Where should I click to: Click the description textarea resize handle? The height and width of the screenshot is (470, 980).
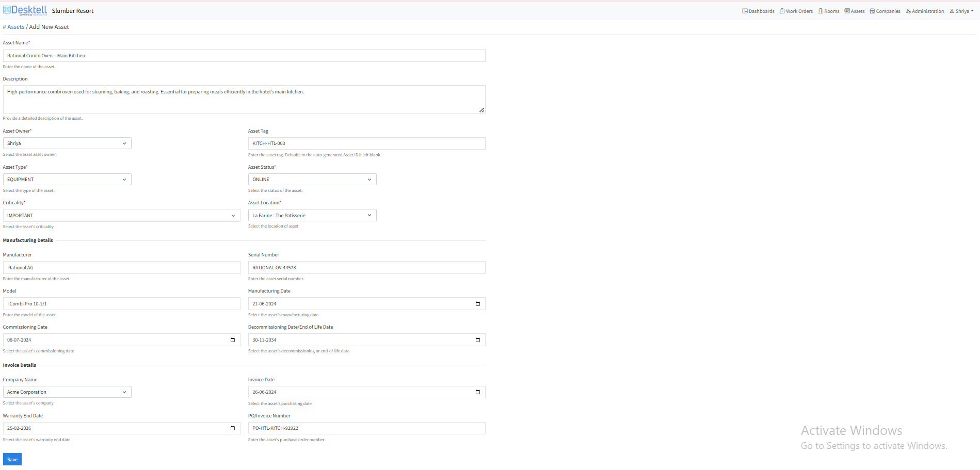(x=481, y=110)
